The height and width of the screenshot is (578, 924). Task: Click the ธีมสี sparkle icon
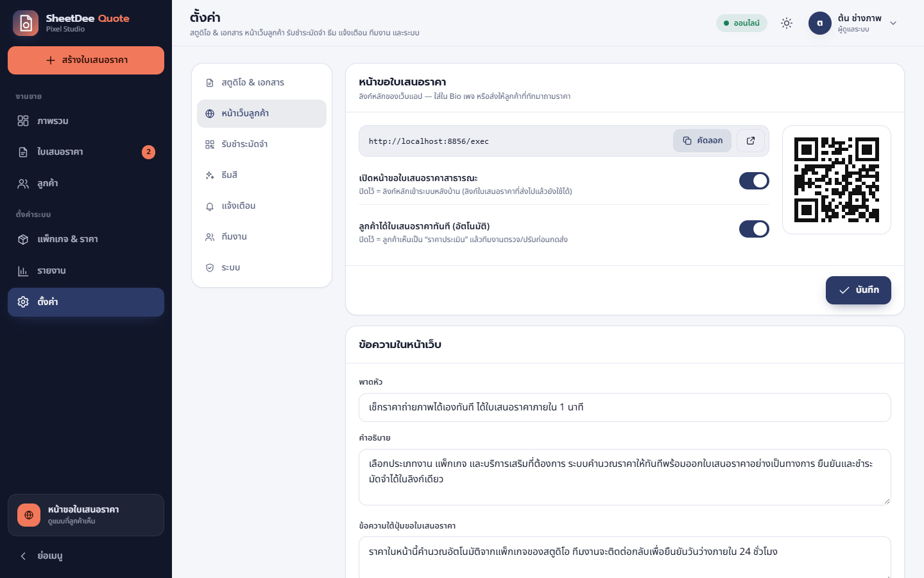pos(210,175)
